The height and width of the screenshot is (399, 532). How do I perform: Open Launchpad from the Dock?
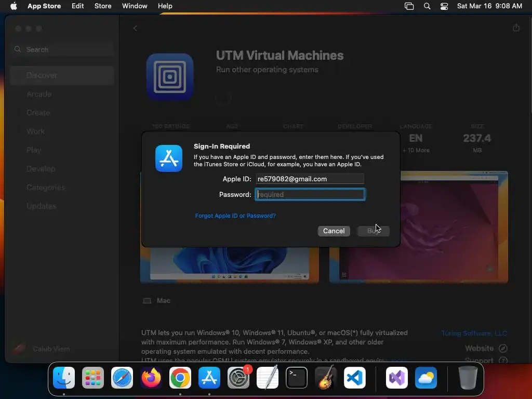tap(93, 378)
